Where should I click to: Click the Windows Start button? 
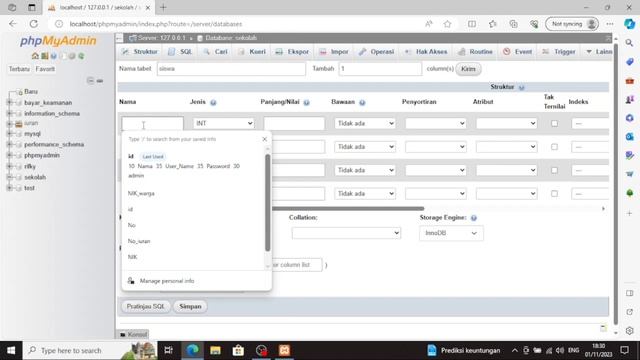coord(11,350)
